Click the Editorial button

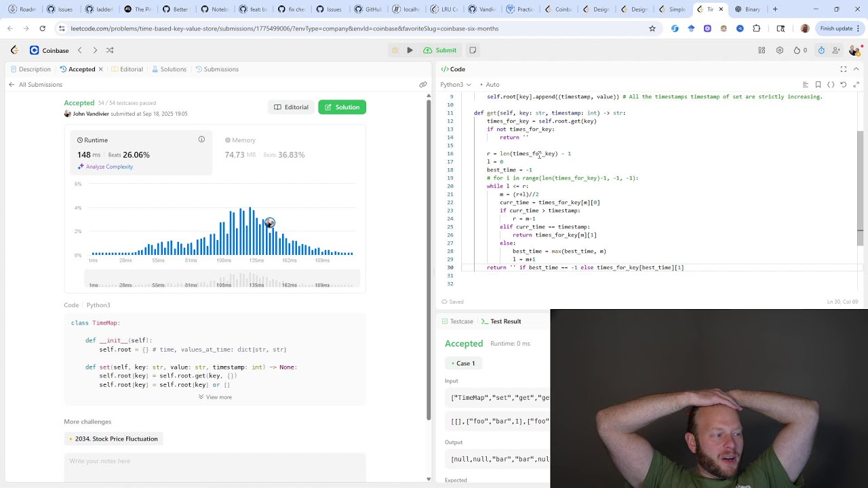click(x=291, y=107)
